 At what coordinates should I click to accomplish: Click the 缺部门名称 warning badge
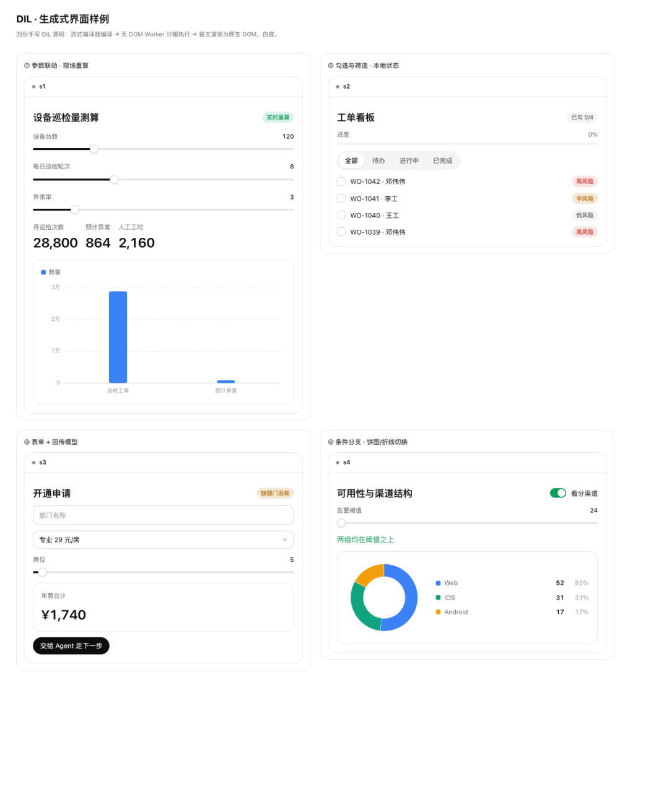275,493
